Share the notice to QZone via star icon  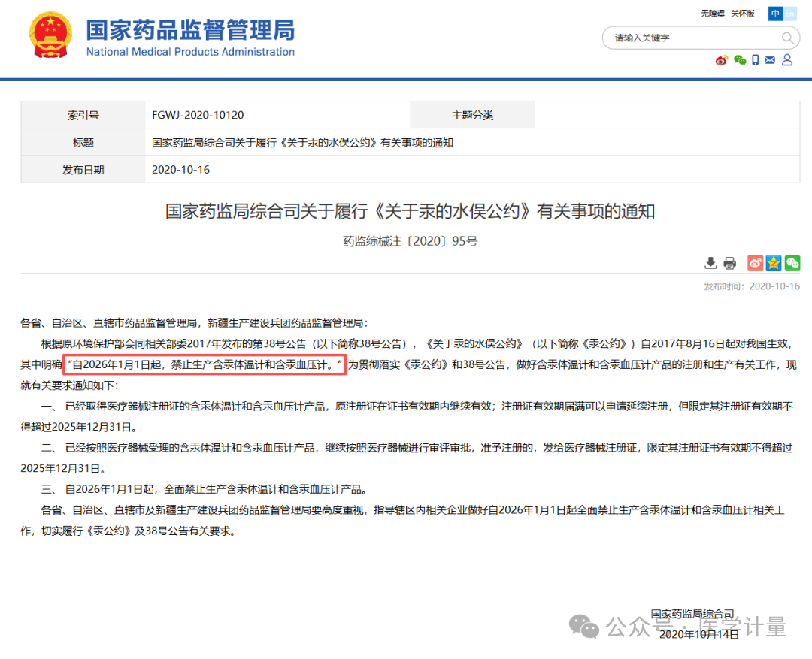click(773, 263)
